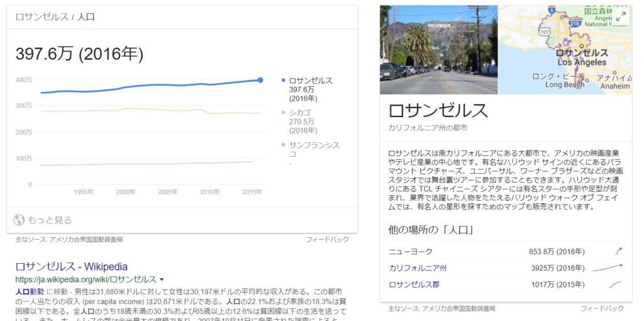Open the ニューヨーク population link
This screenshot has width=644, height=321.
pyautogui.click(x=410, y=252)
